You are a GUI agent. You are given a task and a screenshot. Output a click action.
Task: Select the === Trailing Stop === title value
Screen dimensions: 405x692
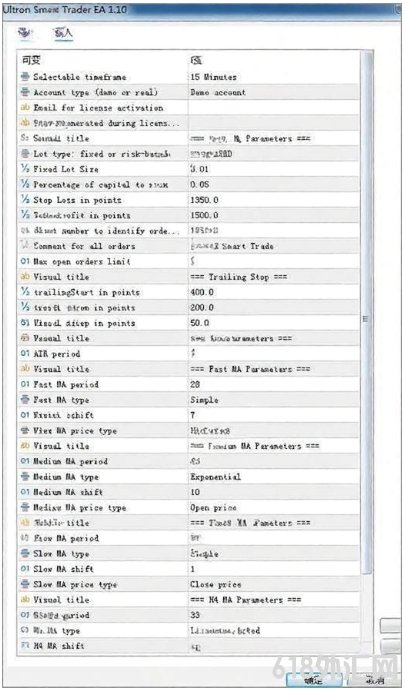pos(239,277)
